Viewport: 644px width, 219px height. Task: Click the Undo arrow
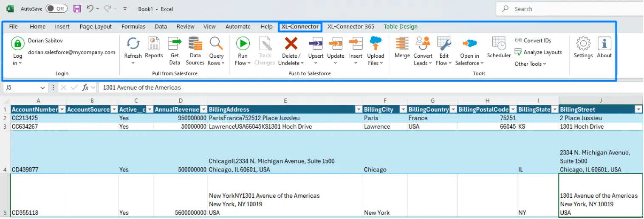point(90,8)
